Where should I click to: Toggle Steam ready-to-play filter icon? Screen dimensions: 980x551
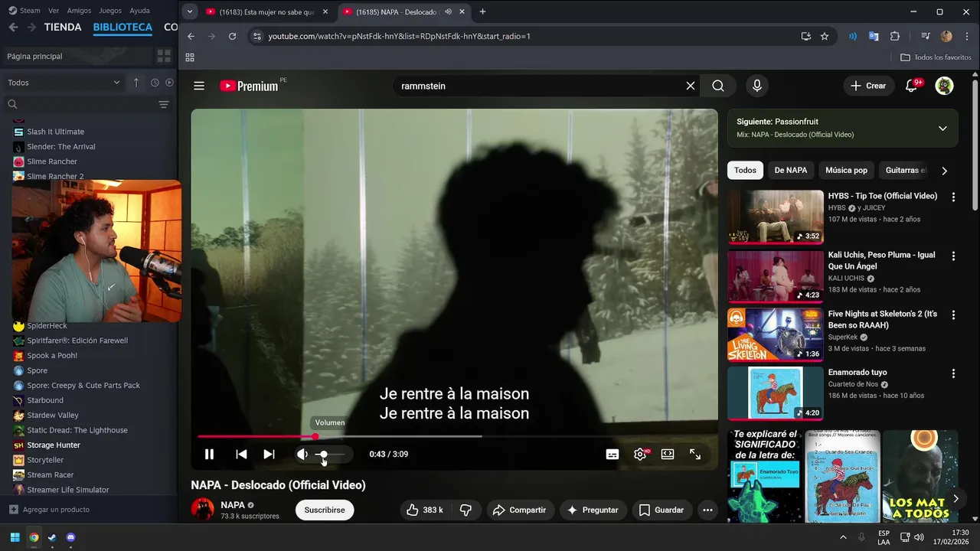[x=169, y=83]
